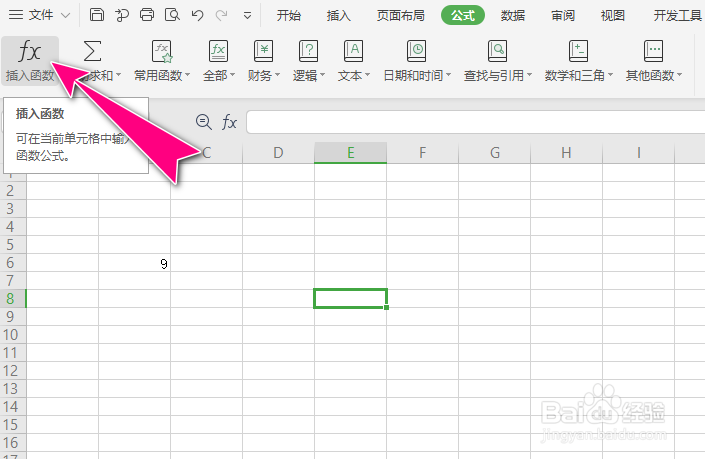Image resolution: width=705 pixels, height=459 pixels.
Task: Expand the 常用函数 dropdown arrow
Action: pyautogui.click(x=187, y=75)
